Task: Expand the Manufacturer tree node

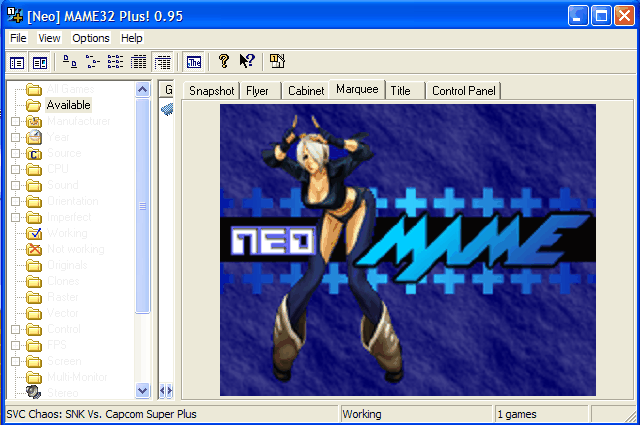Action: (x=15, y=121)
